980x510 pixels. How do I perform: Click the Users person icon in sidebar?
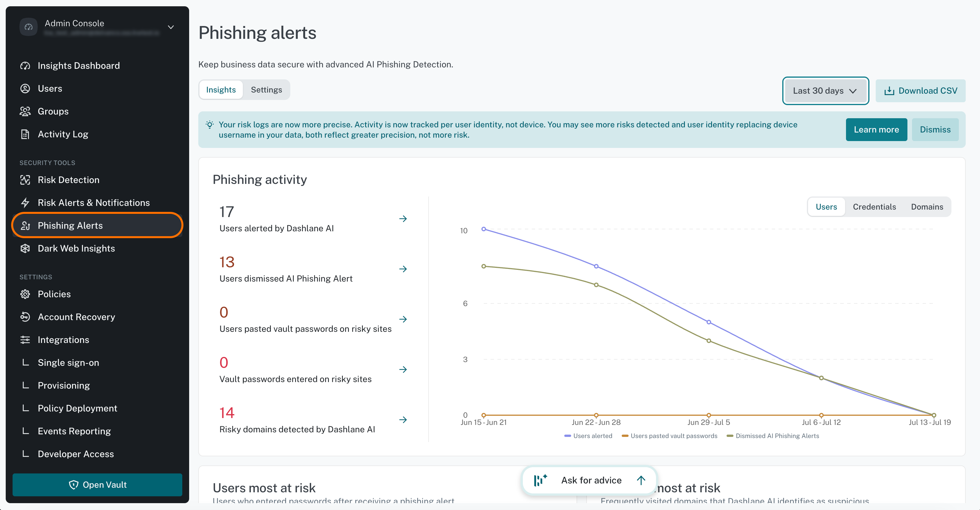click(x=25, y=89)
